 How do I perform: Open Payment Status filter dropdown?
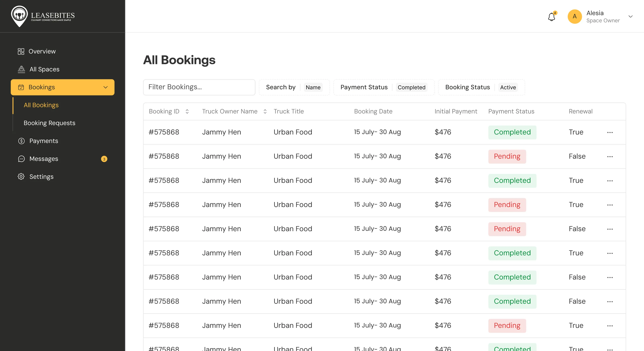point(384,87)
